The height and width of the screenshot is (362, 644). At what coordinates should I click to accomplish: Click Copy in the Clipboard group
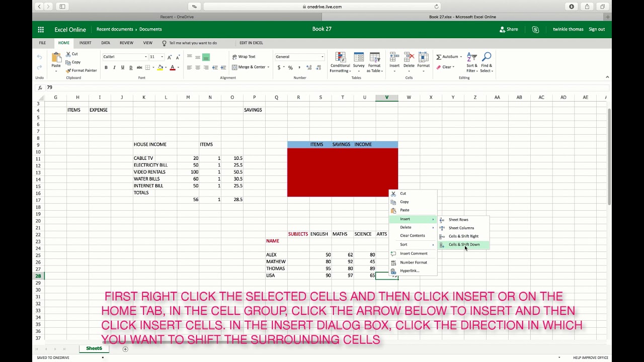click(x=73, y=62)
